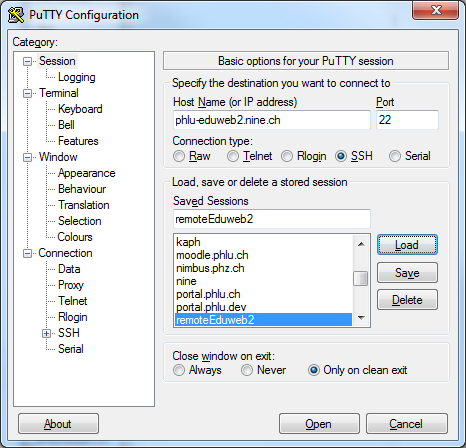The image size is (466, 448).
Task: Open the Logging category
Action: 77,77
